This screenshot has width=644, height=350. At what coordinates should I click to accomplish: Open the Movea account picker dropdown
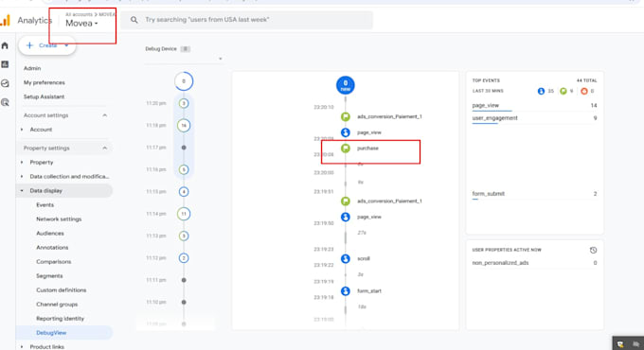(81, 24)
